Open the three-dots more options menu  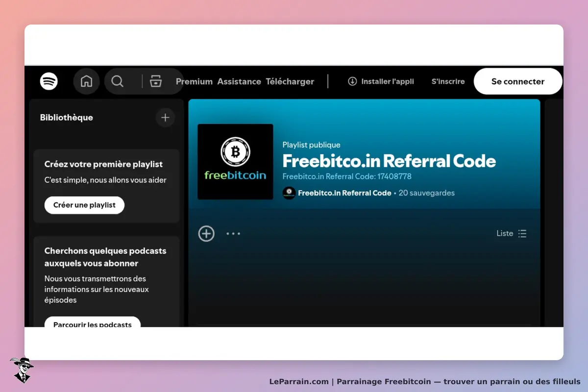click(233, 234)
